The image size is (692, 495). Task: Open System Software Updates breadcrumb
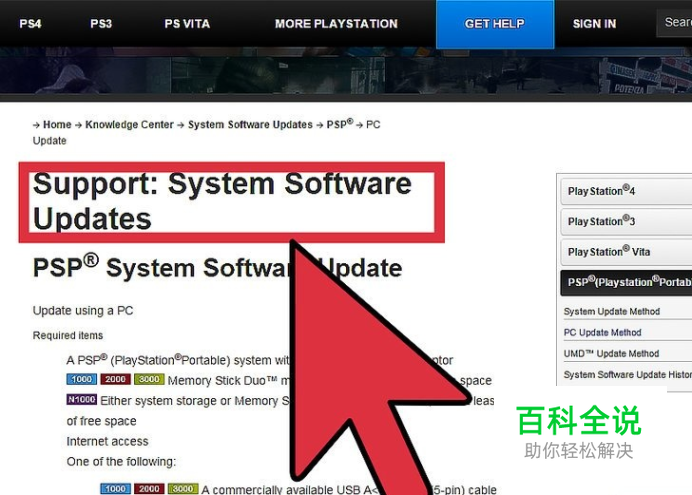[x=250, y=125]
